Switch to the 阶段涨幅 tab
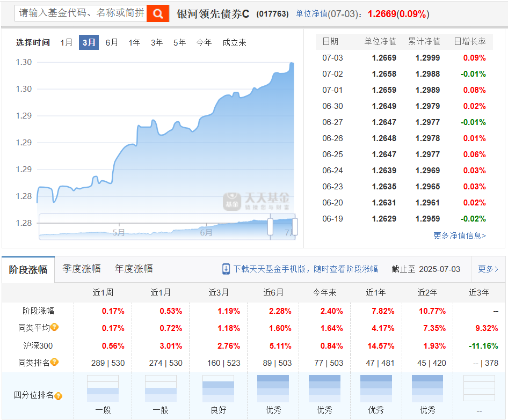 tap(28, 269)
